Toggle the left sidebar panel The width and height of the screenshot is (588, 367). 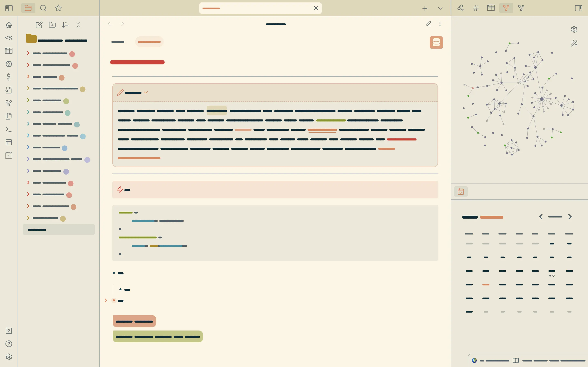pyautogui.click(x=9, y=8)
